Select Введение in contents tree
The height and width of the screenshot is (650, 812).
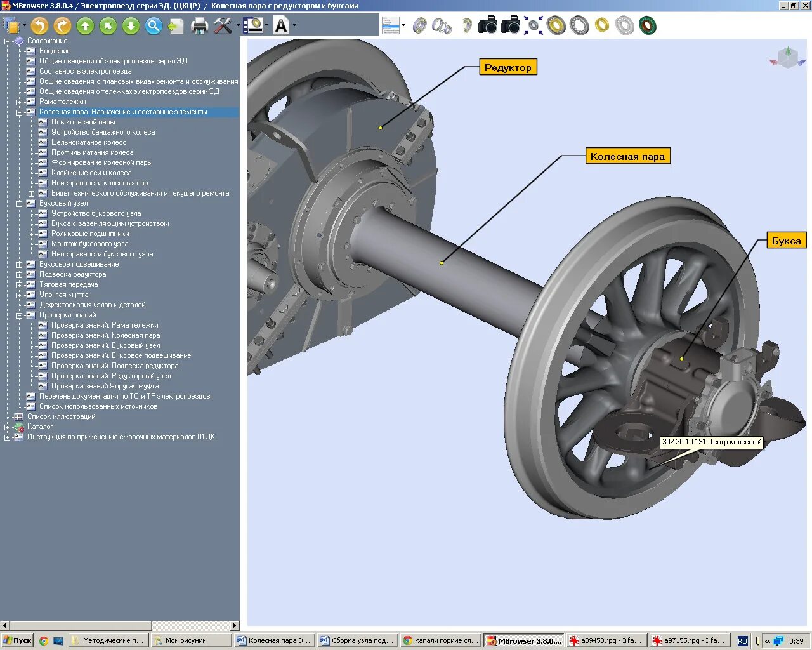55,51
